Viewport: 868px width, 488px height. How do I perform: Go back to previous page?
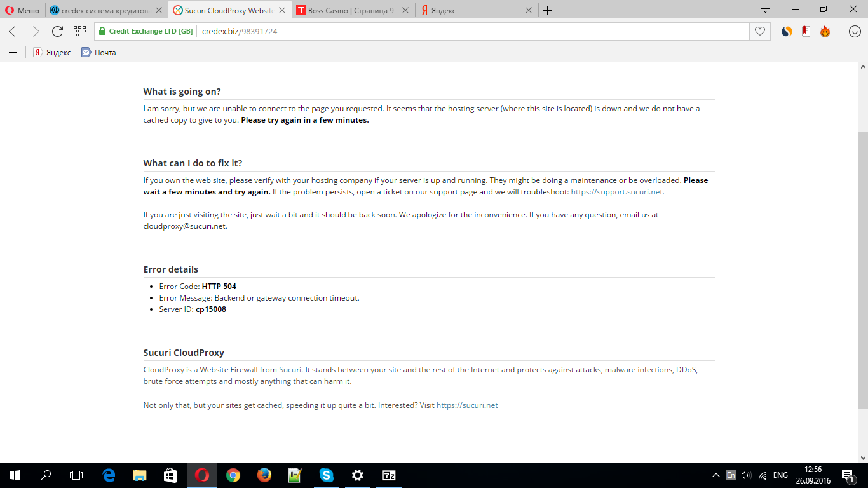tap(13, 31)
